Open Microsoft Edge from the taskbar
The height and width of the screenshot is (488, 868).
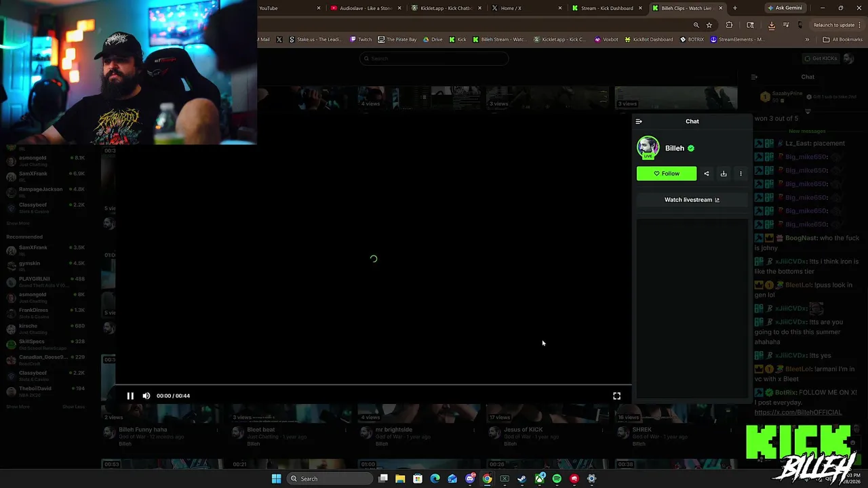pyautogui.click(x=435, y=479)
